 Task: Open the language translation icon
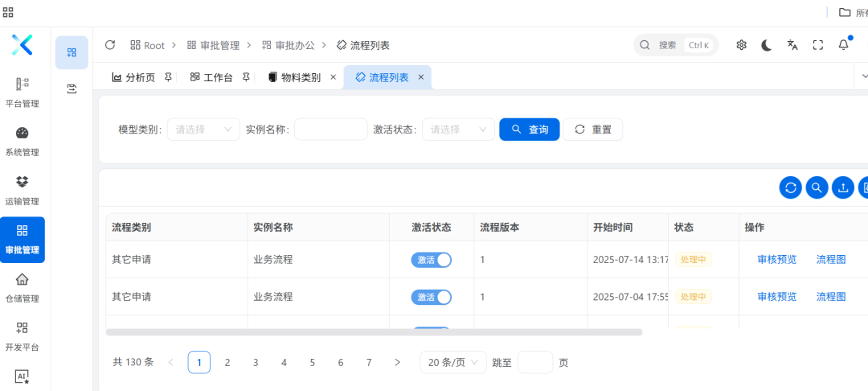coord(792,45)
